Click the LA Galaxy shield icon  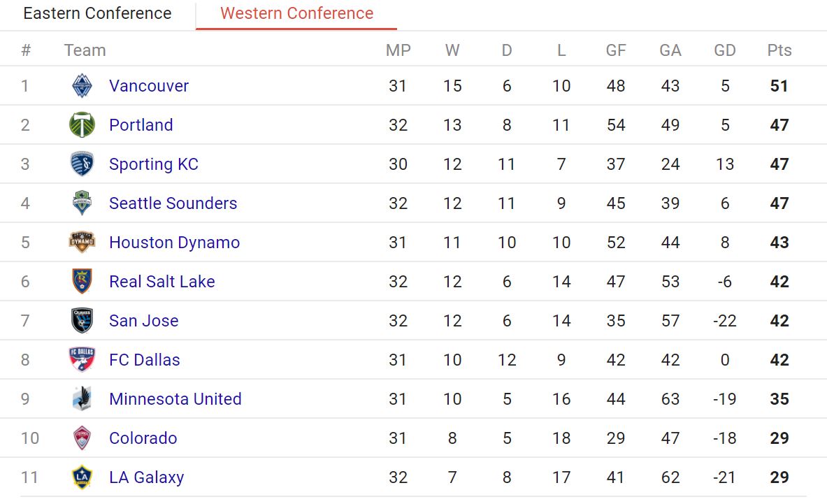point(82,477)
